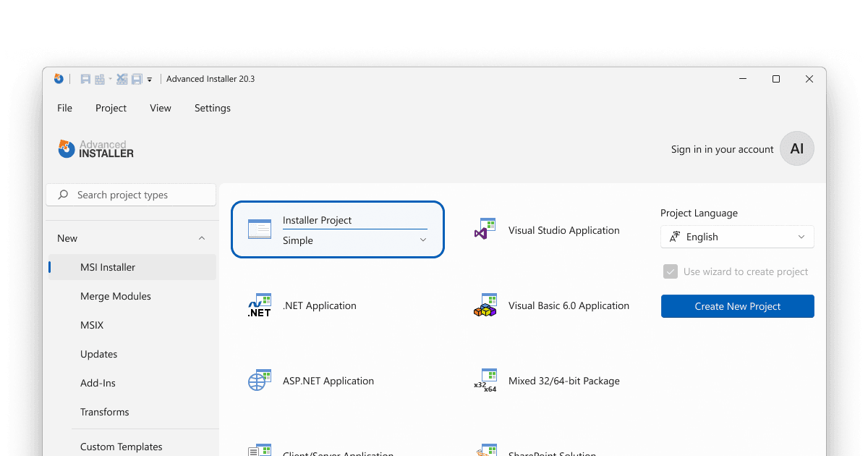Select the Installer Project title text
Screen dimensions: 868x456
coord(318,220)
